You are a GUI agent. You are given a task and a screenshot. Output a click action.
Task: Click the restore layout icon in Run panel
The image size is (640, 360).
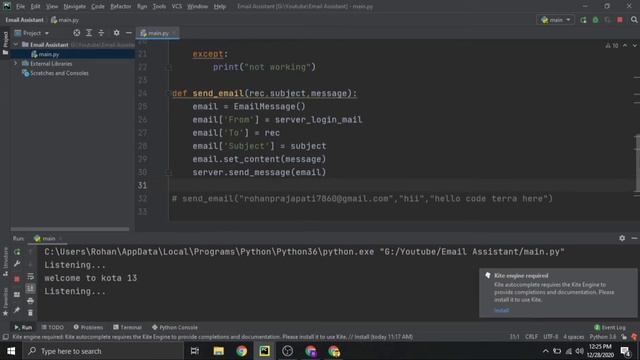[x=17, y=295]
